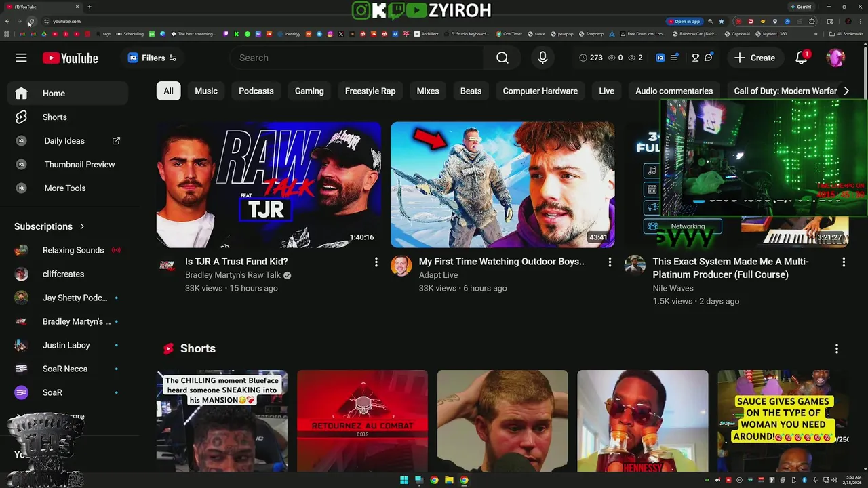Open the Blueface mansion Short
The width and height of the screenshot is (868, 488).
pos(222,421)
